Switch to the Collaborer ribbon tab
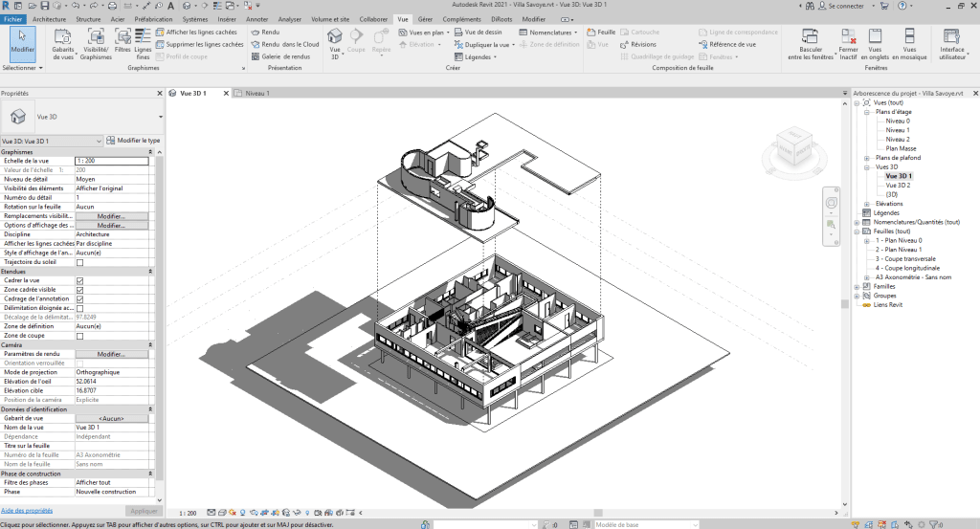 point(373,19)
